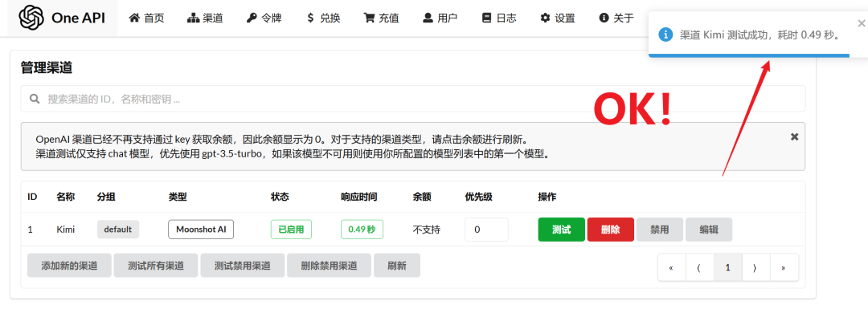Open the 关于 about page

tap(616, 18)
